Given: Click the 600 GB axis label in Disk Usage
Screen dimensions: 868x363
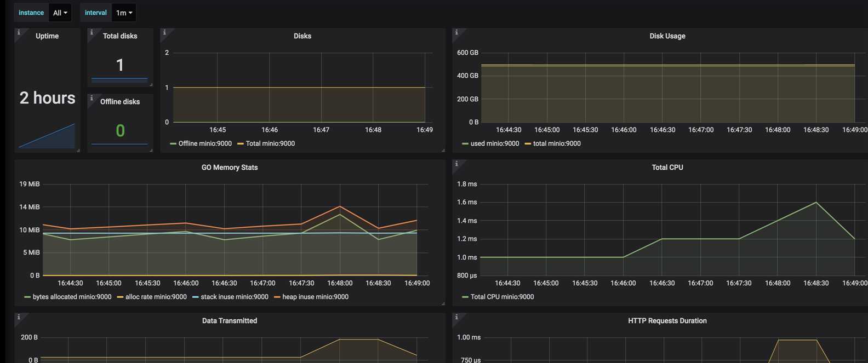Looking at the screenshot, I should 467,53.
